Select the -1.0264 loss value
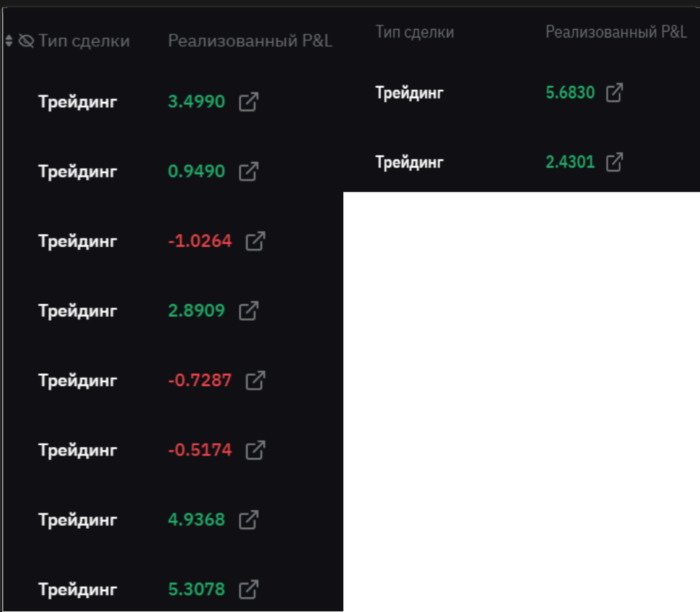Image resolution: width=700 pixels, height=612 pixels. 200,241
